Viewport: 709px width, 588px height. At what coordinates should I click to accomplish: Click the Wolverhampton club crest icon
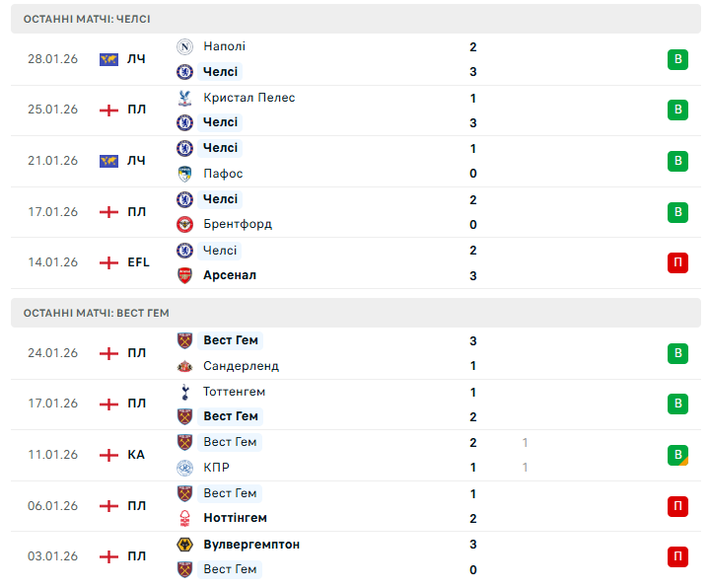(x=184, y=545)
